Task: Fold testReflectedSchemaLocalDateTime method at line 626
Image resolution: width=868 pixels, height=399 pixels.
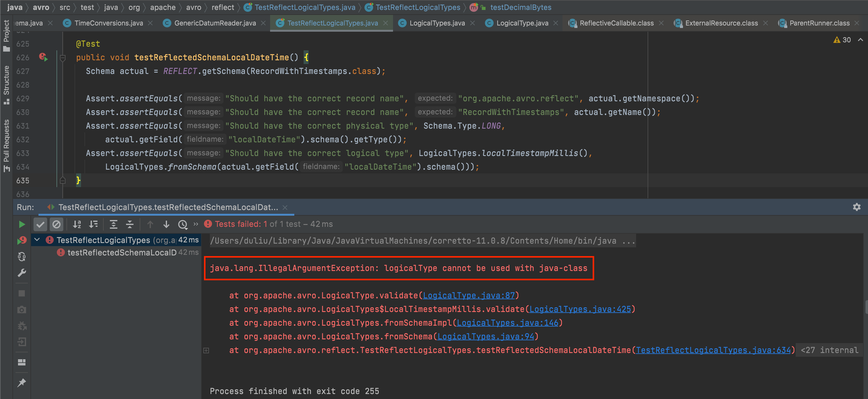Action: point(63,58)
